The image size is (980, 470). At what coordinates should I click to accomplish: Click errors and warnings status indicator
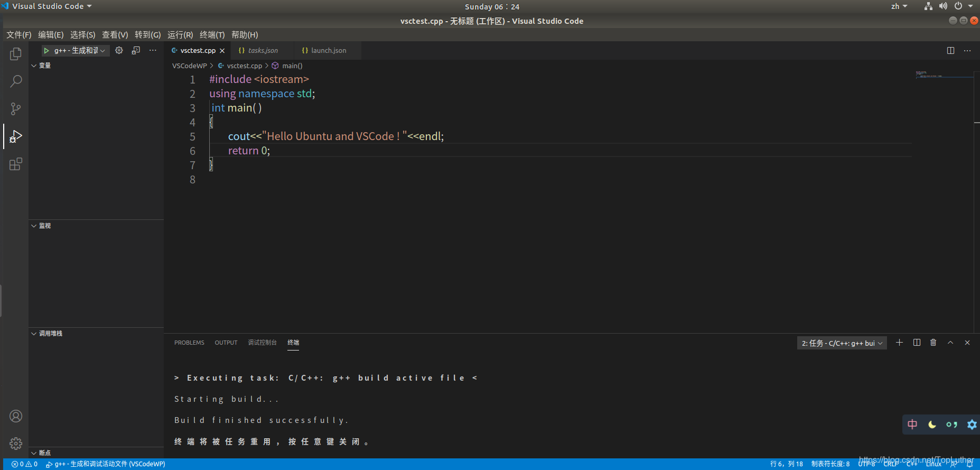click(24, 464)
